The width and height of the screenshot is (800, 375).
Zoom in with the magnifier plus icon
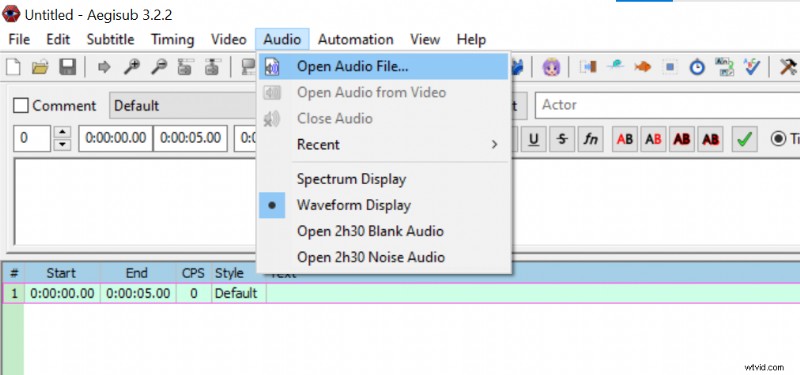tap(132, 67)
